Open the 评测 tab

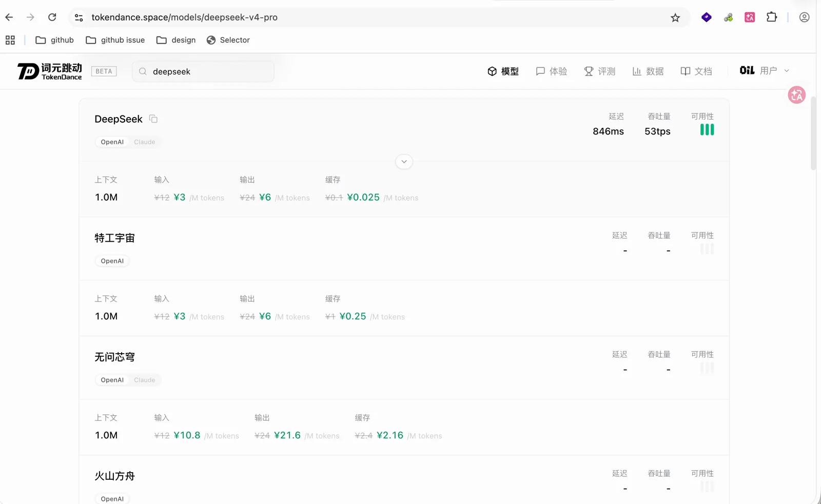pos(599,71)
